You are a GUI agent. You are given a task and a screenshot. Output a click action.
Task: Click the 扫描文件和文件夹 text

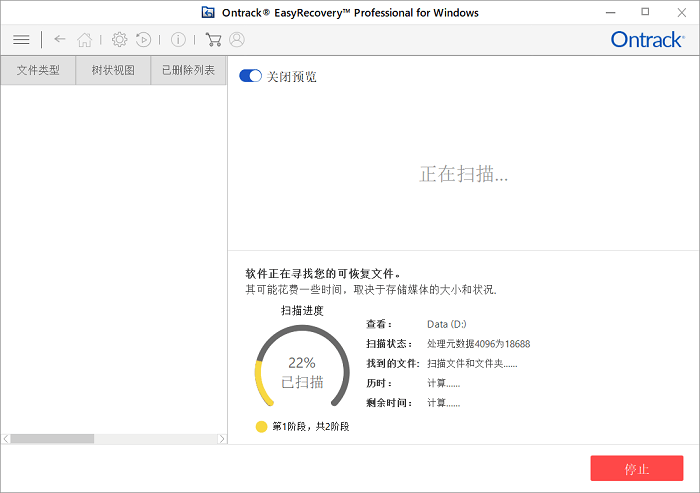click(472, 363)
